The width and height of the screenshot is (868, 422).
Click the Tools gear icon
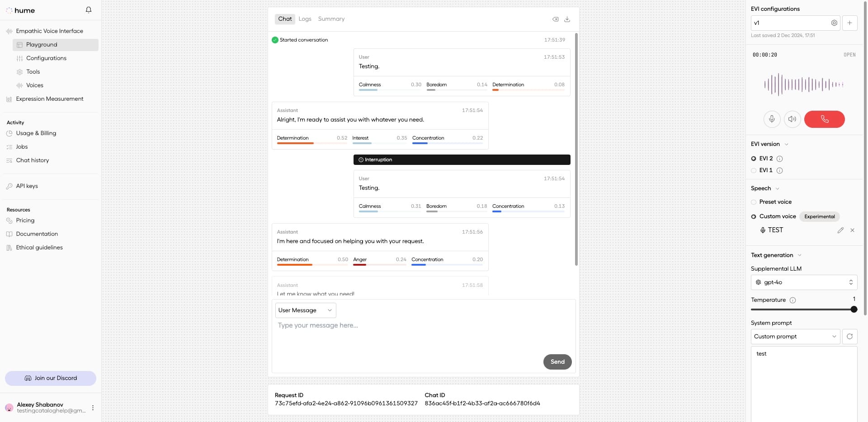[19, 72]
